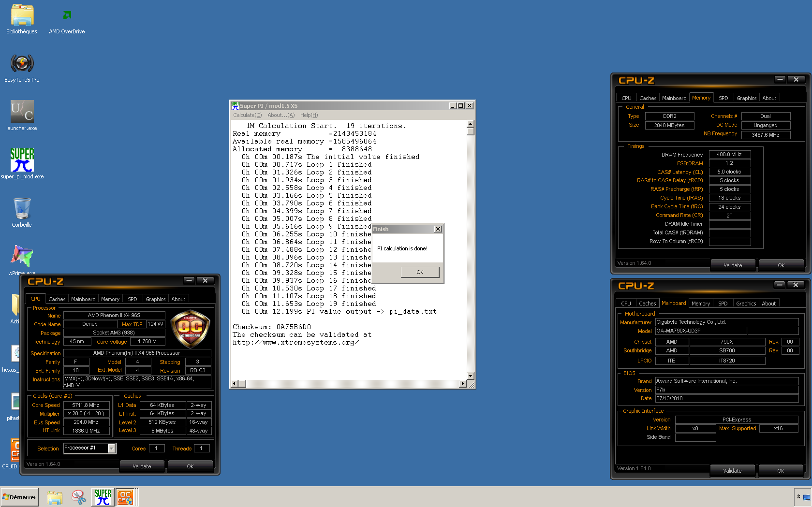Switch to CPU-Z via taskbar icon
812x507 pixels.
125,497
